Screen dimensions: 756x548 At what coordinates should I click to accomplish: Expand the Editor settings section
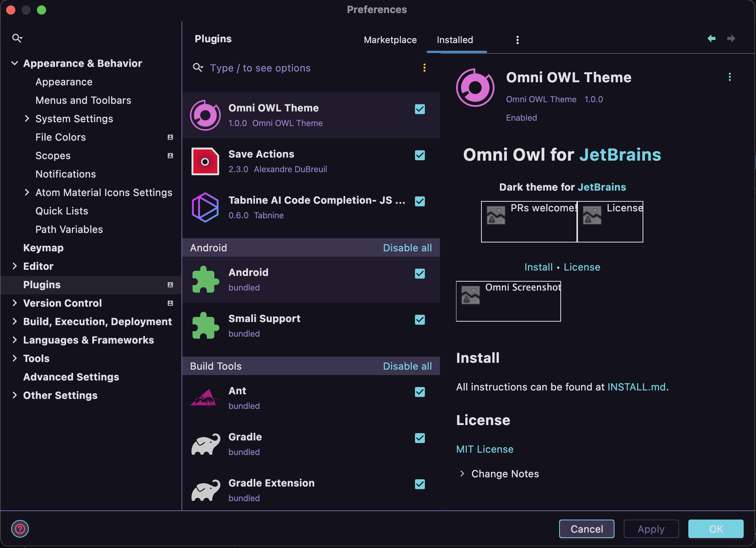point(15,266)
